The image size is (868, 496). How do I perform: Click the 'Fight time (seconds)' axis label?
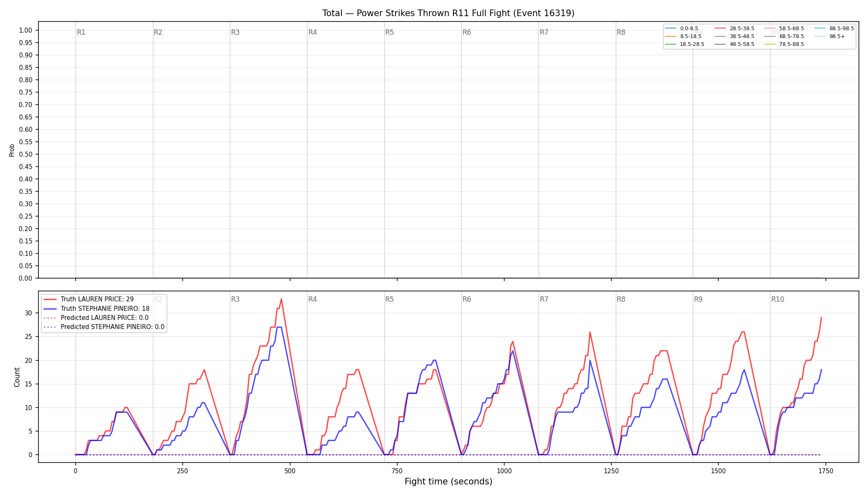tap(448, 482)
